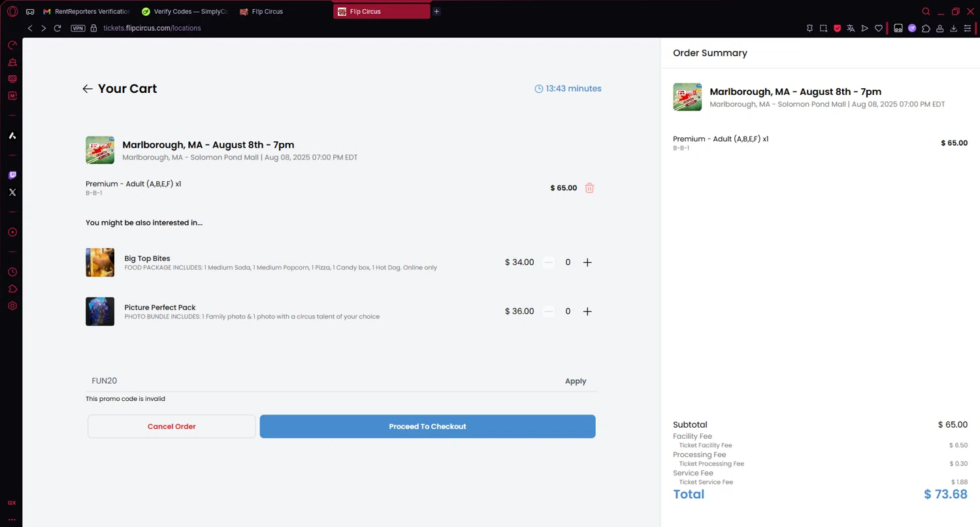Open the sidebar player icon
The image size is (980, 527).
coord(12,232)
